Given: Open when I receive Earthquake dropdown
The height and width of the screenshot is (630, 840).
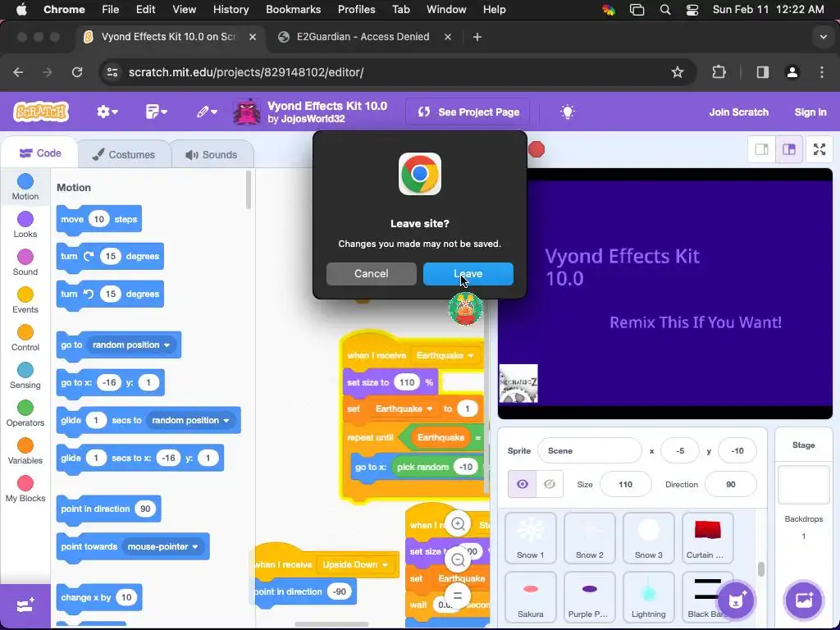Looking at the screenshot, I should tap(445, 356).
